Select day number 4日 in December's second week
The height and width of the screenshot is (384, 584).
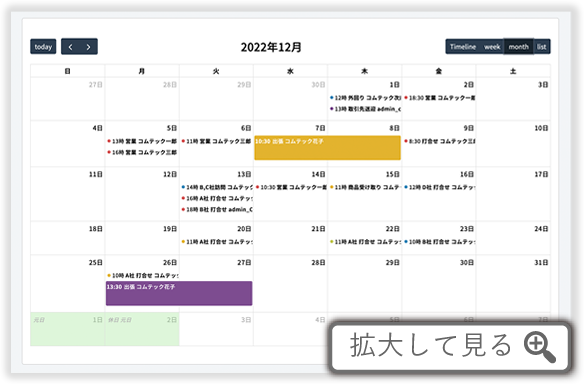(97, 128)
